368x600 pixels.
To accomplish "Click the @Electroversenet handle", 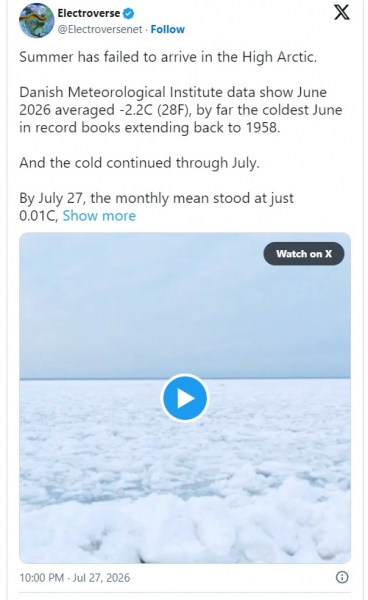I will point(100,29).
